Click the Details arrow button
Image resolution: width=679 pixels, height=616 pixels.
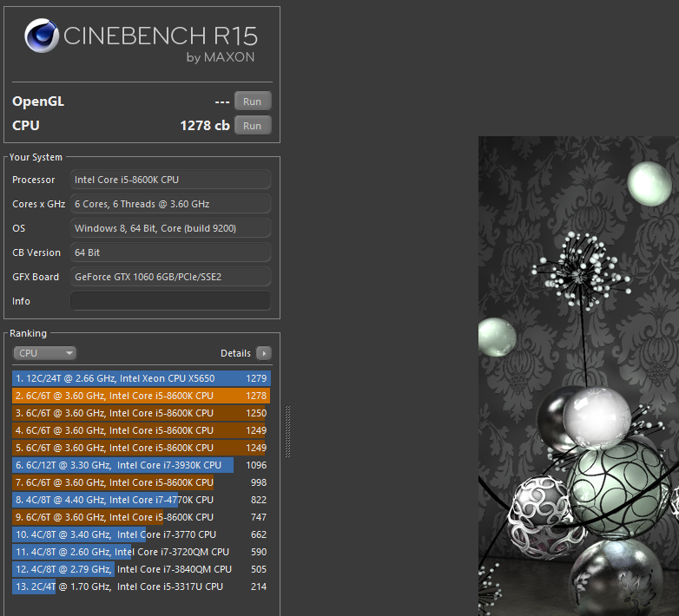[264, 353]
